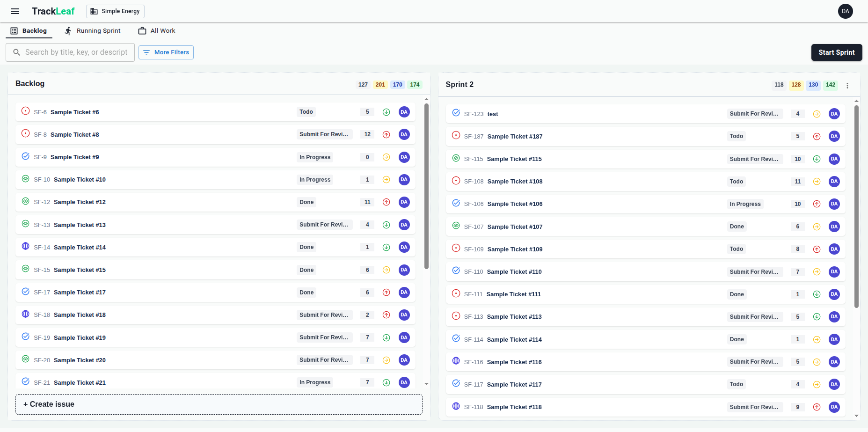Click the DA user avatar in header

pyautogui.click(x=845, y=11)
